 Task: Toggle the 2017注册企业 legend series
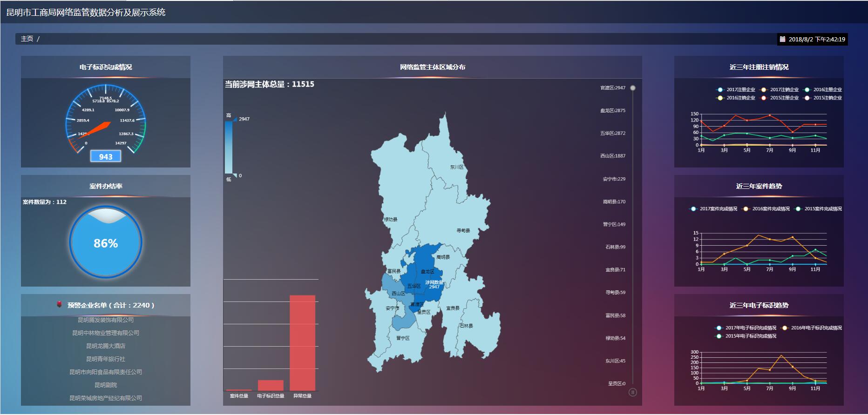point(736,90)
